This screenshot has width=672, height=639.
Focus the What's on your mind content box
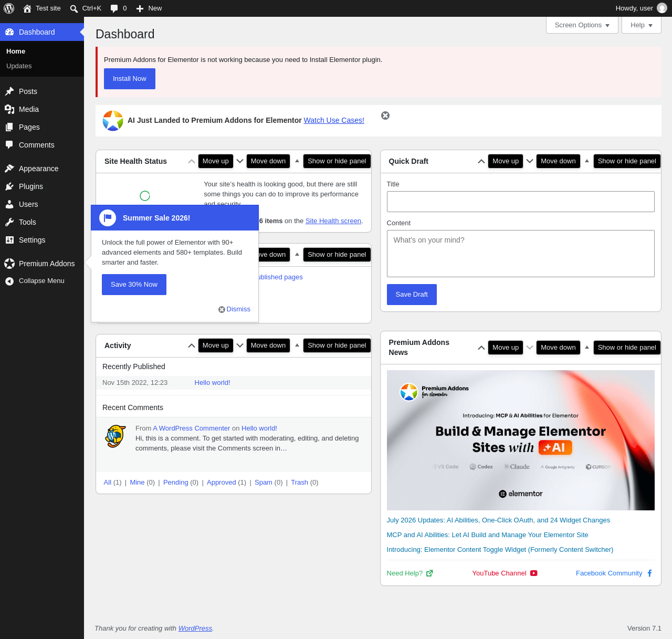tap(521, 254)
